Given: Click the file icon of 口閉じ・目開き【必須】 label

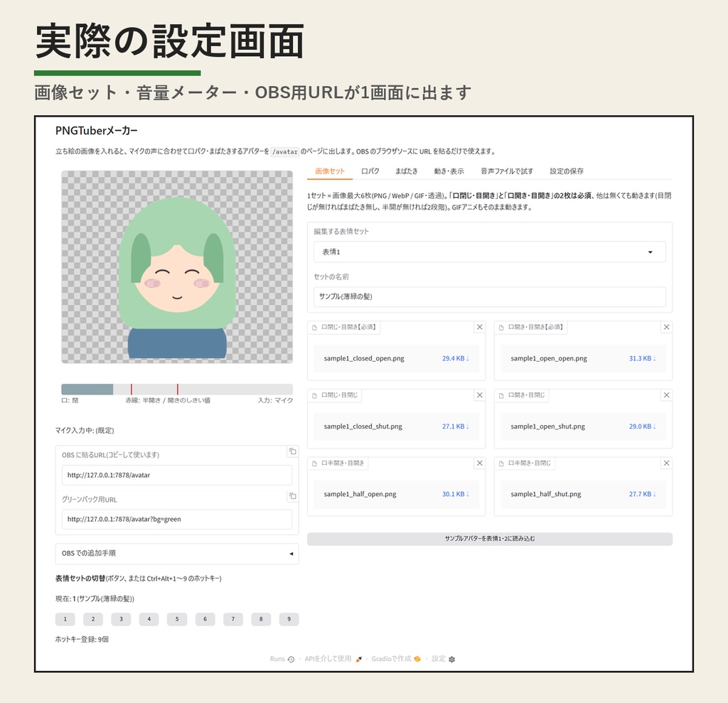Looking at the screenshot, I should pos(314,328).
